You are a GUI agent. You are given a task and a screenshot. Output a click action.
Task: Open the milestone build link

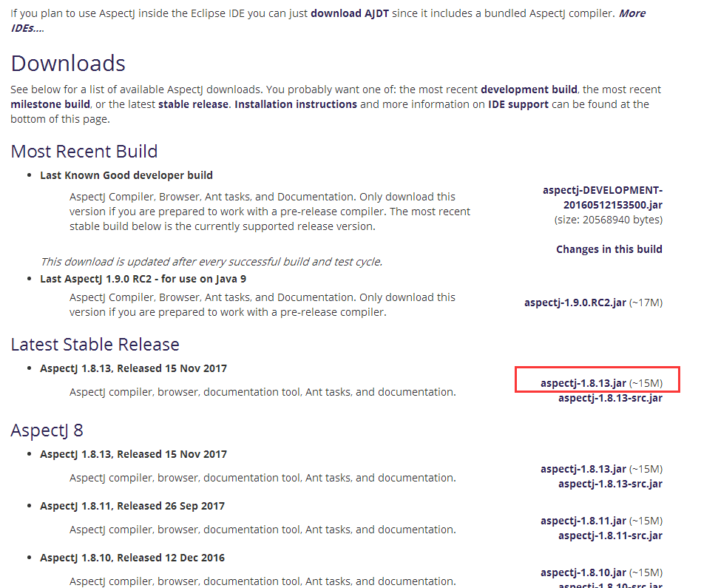(50, 104)
